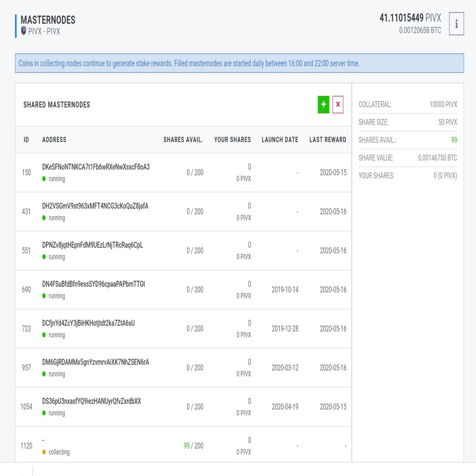Click the 99 / 200 shares available value
Screen dimensions: 476x476
[194, 446]
